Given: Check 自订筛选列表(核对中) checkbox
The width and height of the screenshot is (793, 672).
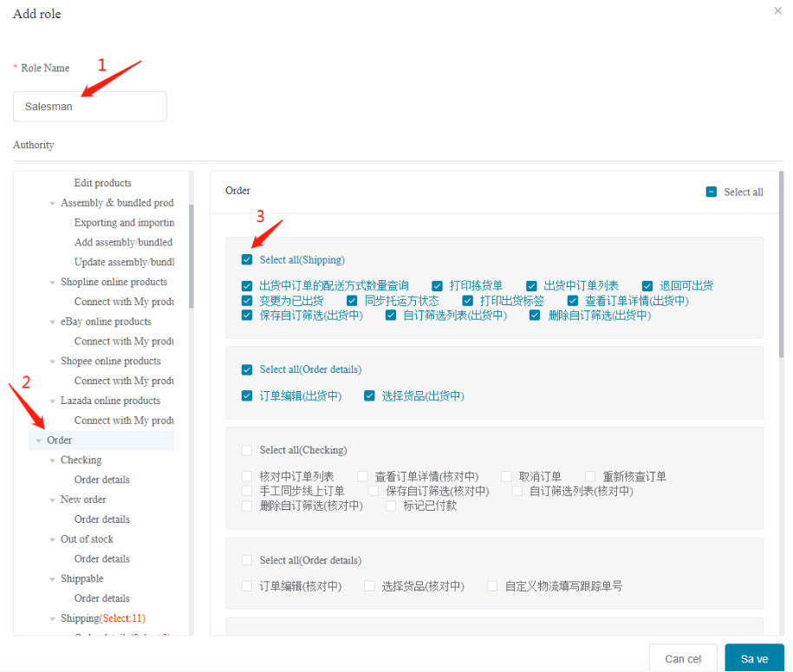Looking at the screenshot, I should pyautogui.click(x=517, y=491).
